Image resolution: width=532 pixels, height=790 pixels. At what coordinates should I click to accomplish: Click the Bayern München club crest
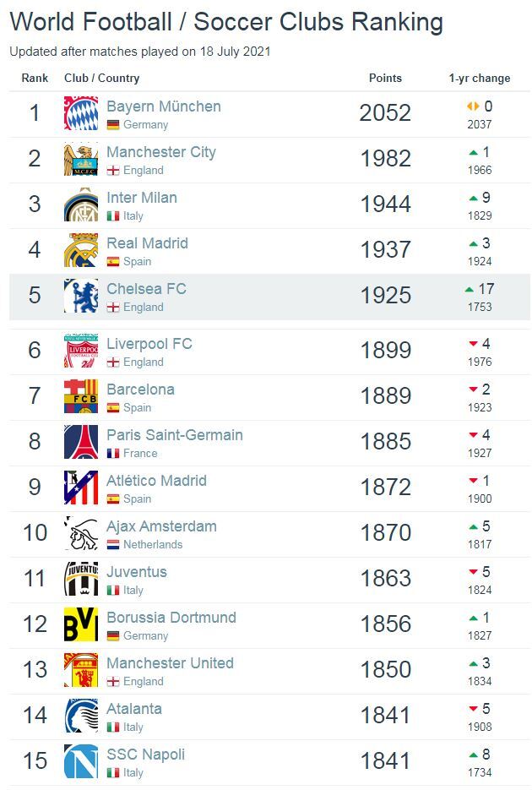[81, 113]
